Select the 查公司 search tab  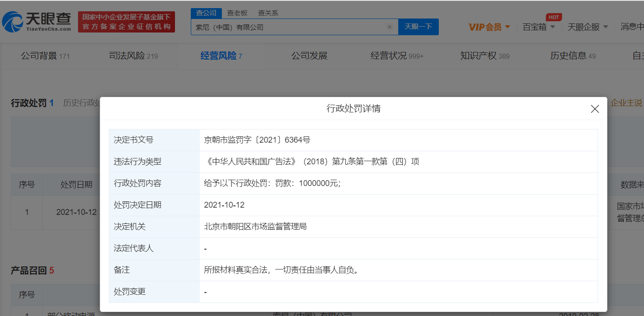click(206, 13)
